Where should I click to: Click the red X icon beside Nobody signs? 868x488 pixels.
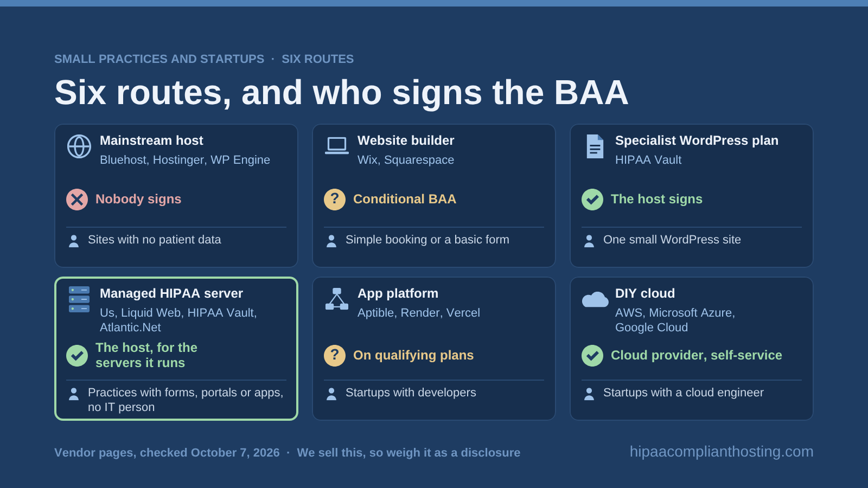[x=77, y=200]
